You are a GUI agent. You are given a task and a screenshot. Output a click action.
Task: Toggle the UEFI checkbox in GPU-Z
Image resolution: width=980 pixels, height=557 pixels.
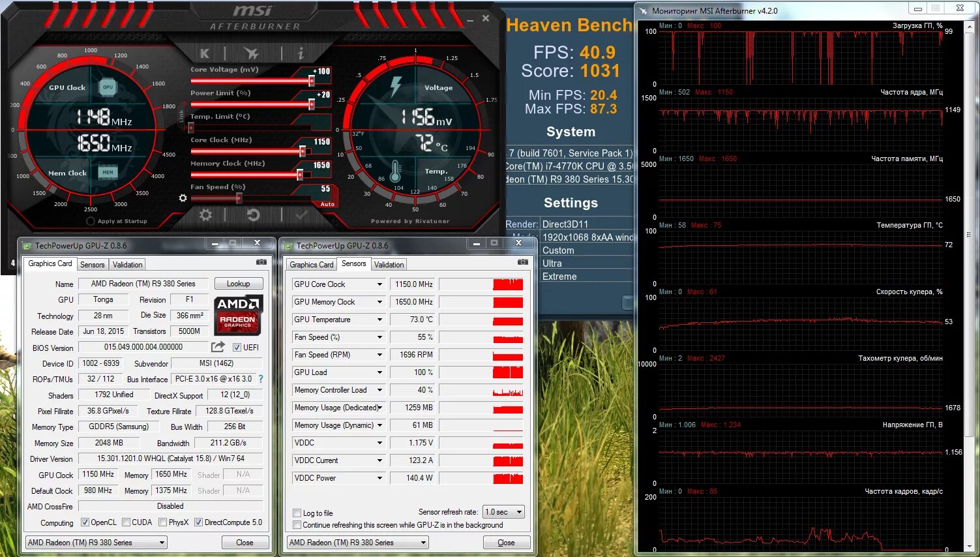[x=237, y=347]
